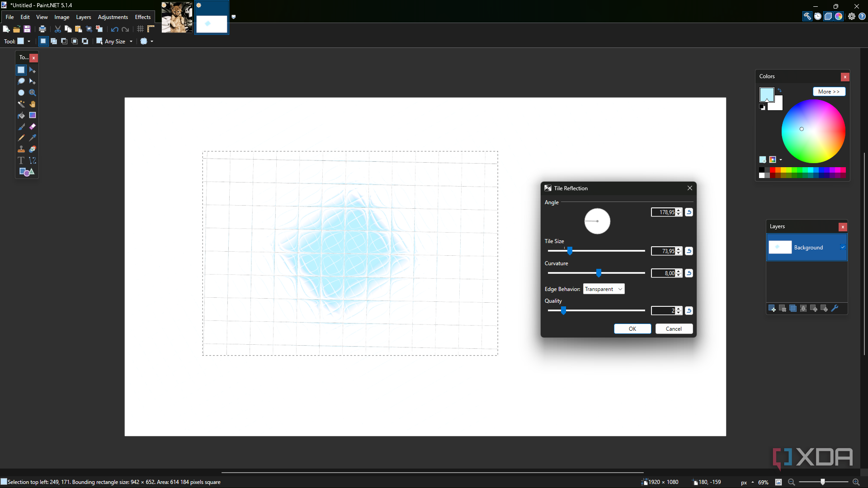
Task: Open the Adjustments menu
Action: point(113,17)
